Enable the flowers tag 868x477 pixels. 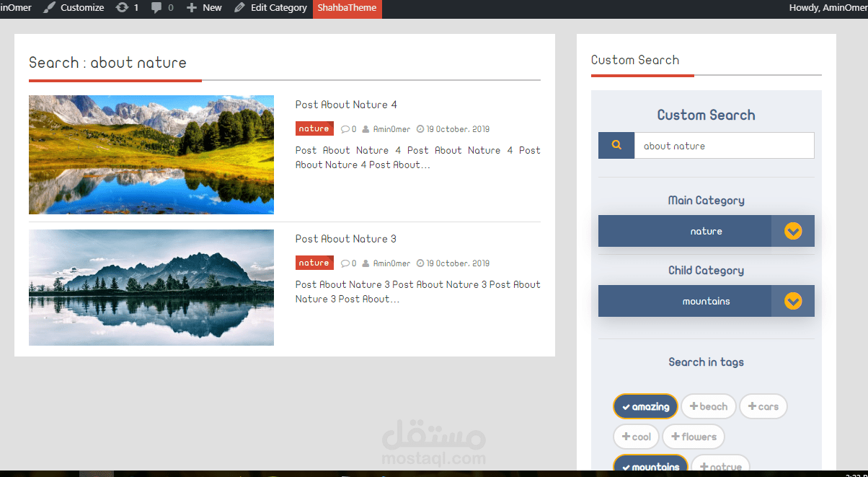(x=694, y=437)
